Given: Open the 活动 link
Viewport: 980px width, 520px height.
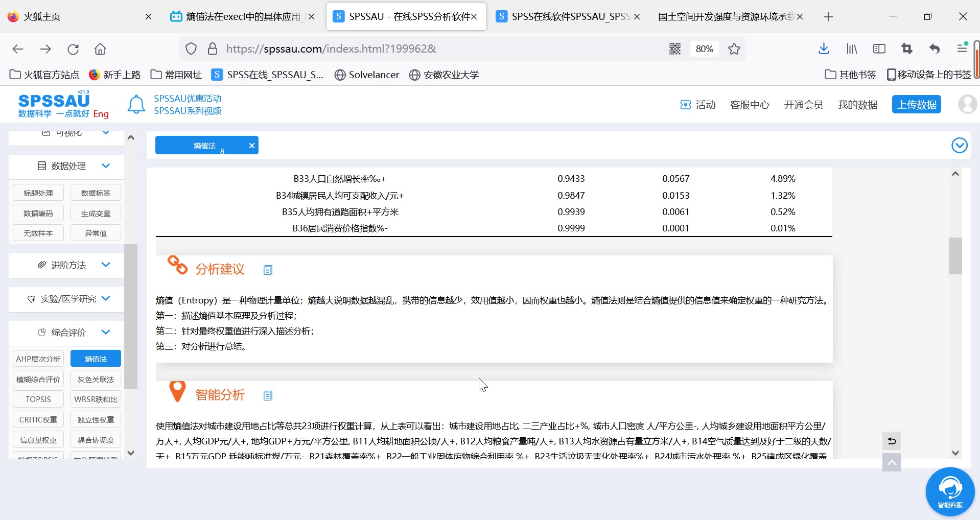Looking at the screenshot, I should pyautogui.click(x=698, y=105).
